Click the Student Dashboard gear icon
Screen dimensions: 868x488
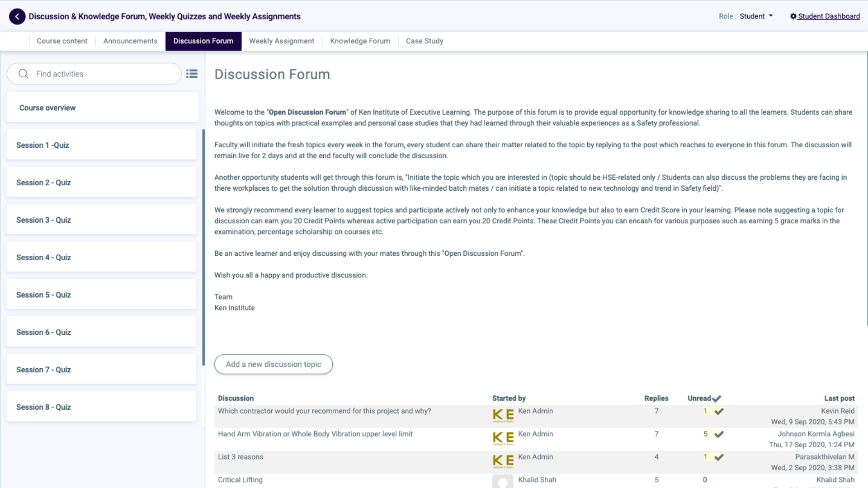click(x=793, y=16)
